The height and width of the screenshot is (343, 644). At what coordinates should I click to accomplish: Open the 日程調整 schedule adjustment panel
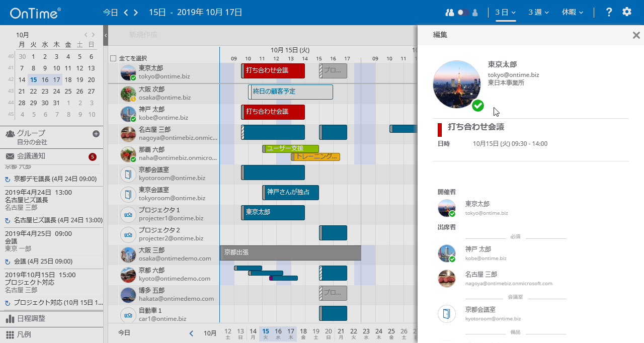[x=30, y=319]
